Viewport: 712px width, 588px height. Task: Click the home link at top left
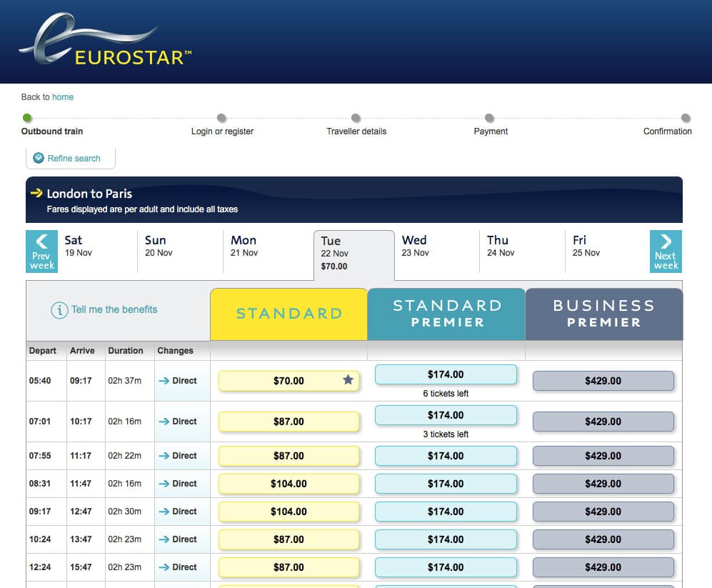(62, 96)
